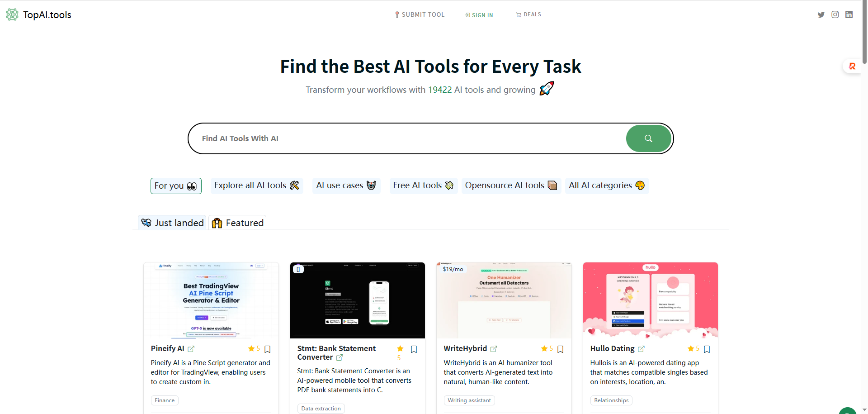Click the scrollbar down arrow
The image size is (868, 414).
tap(864, 410)
